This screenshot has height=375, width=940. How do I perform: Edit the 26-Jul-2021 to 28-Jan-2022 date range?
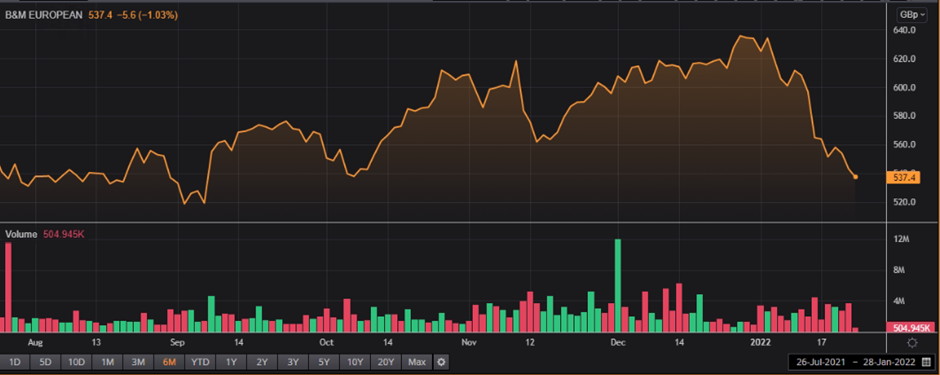click(x=855, y=362)
